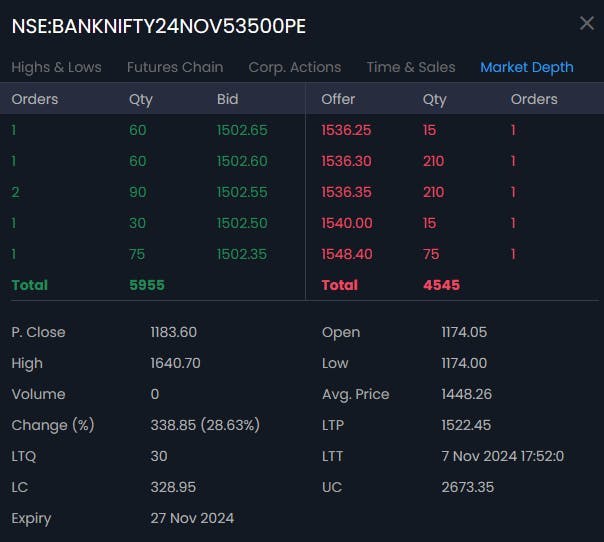Viewport: 604px width, 542px height.
Task: Select the Market Depth tab
Action: [x=527, y=67]
